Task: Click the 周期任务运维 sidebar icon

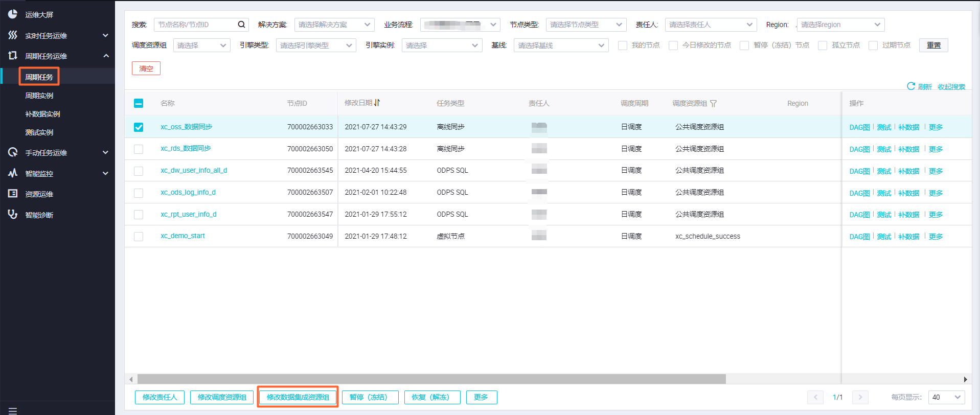Action: coord(13,55)
